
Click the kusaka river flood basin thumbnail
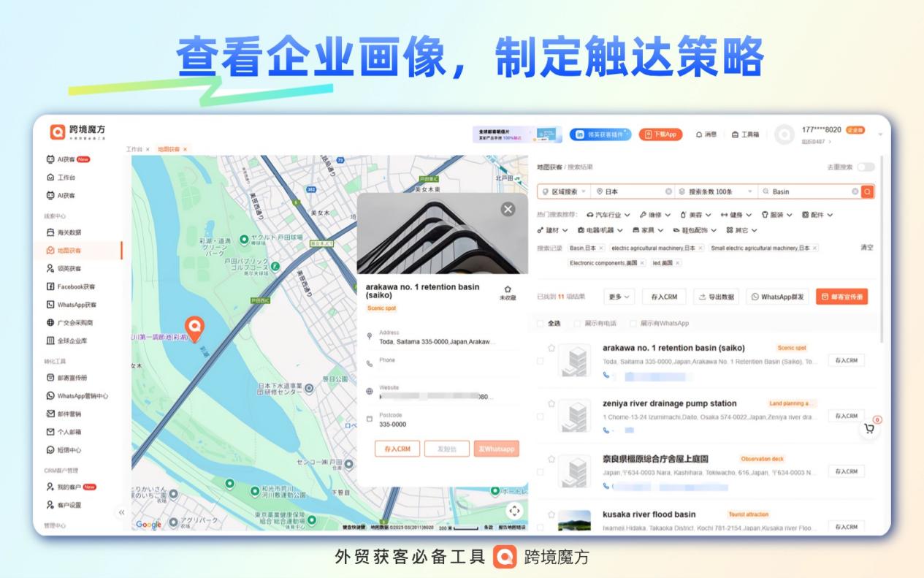574,520
